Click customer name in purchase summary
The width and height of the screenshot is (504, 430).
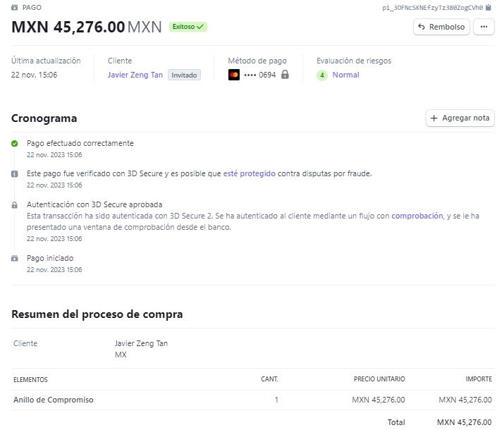pyautogui.click(x=142, y=343)
